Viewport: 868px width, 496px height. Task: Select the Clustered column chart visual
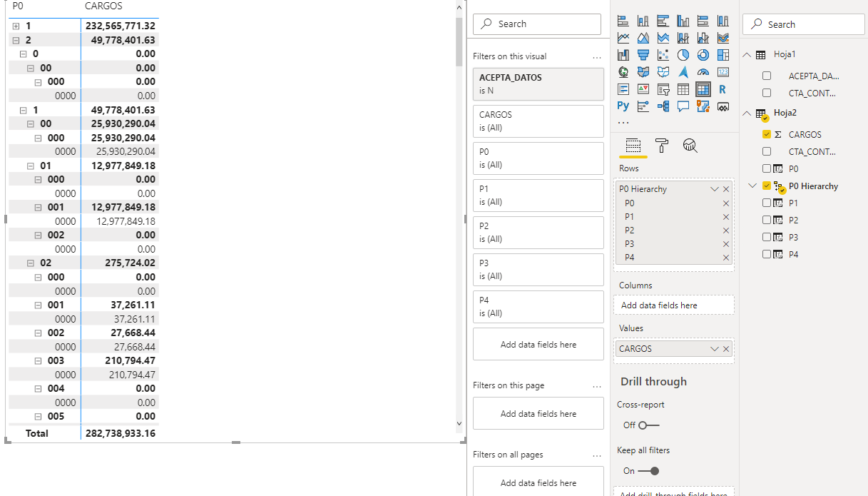pyautogui.click(x=683, y=21)
